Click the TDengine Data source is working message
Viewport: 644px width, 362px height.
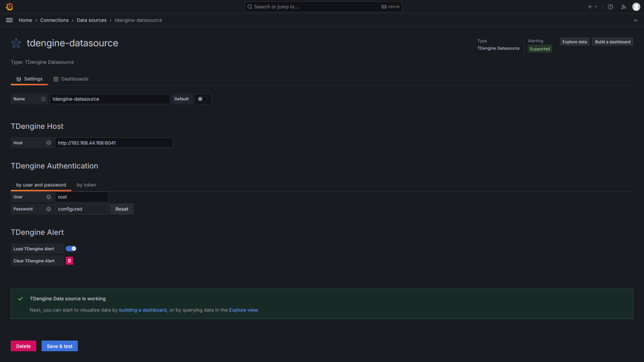tap(68, 299)
